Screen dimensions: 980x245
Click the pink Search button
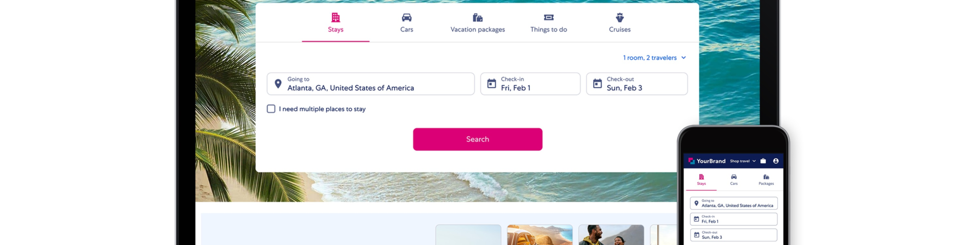tap(478, 139)
